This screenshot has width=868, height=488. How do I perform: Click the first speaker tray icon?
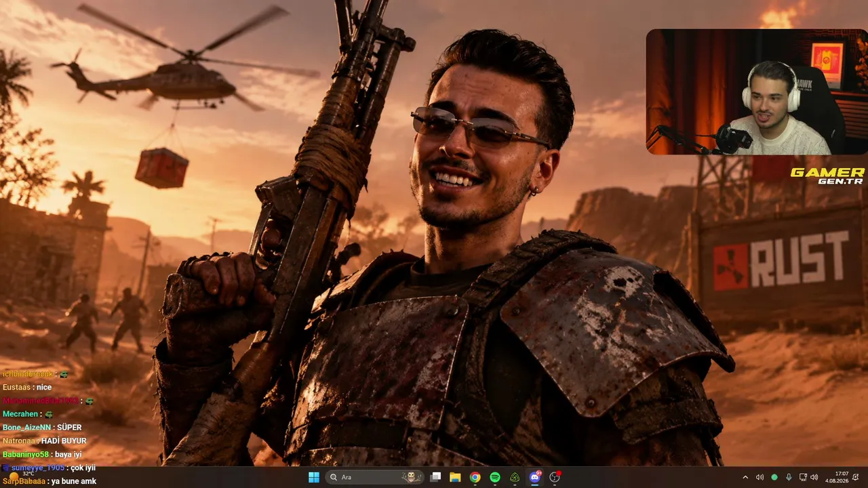(x=759, y=477)
